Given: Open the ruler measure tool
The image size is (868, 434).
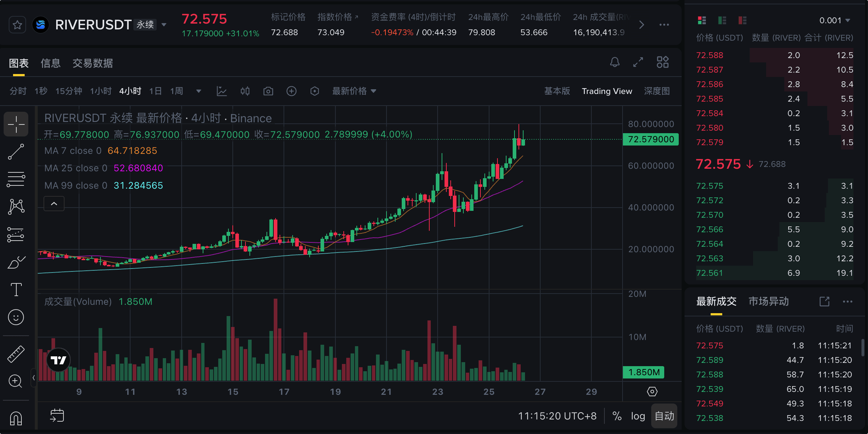Looking at the screenshot, I should click(16, 354).
